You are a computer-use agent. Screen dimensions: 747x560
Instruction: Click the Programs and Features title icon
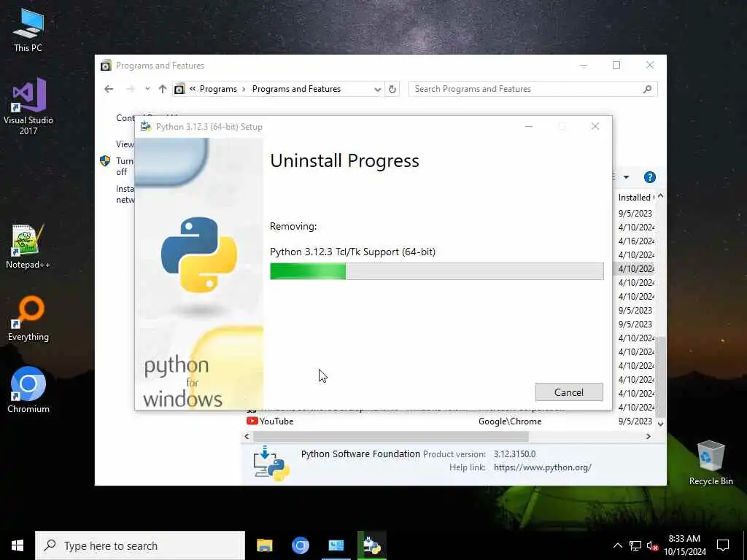pyautogui.click(x=106, y=65)
